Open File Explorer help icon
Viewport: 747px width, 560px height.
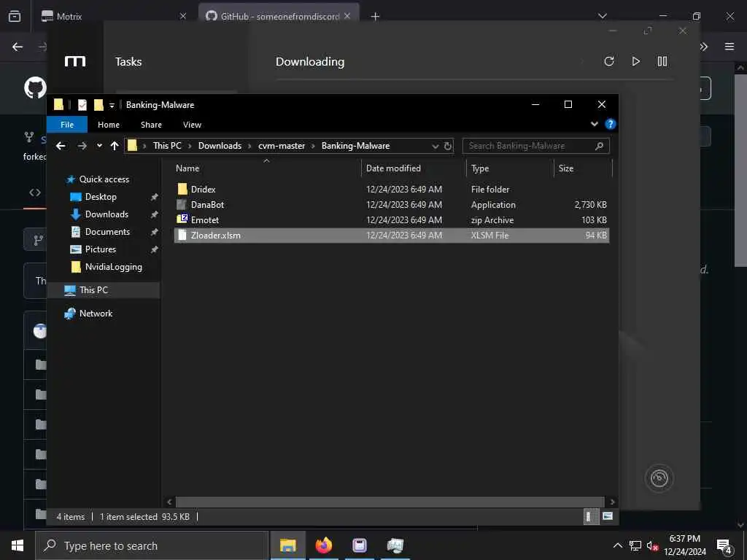[x=611, y=124]
